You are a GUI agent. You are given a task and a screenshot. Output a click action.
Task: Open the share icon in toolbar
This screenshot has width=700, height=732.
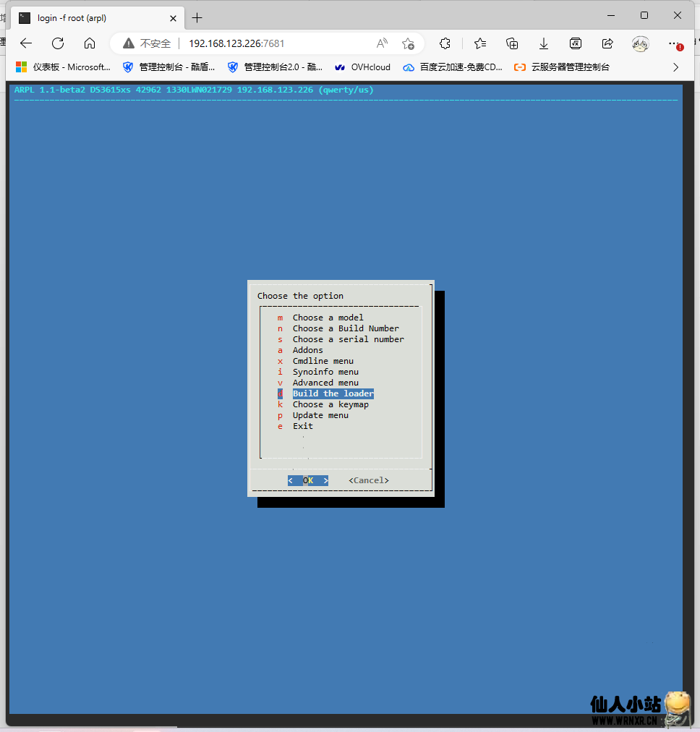coord(607,43)
